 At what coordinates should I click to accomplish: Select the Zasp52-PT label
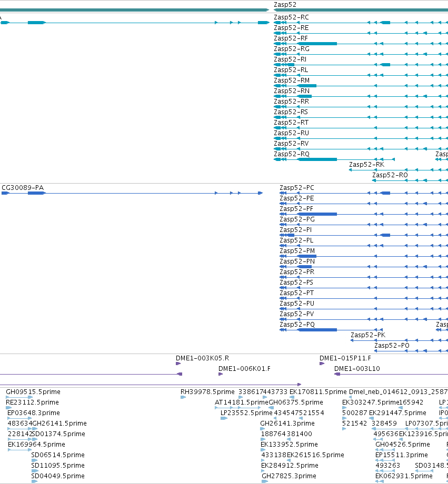tap(296, 293)
